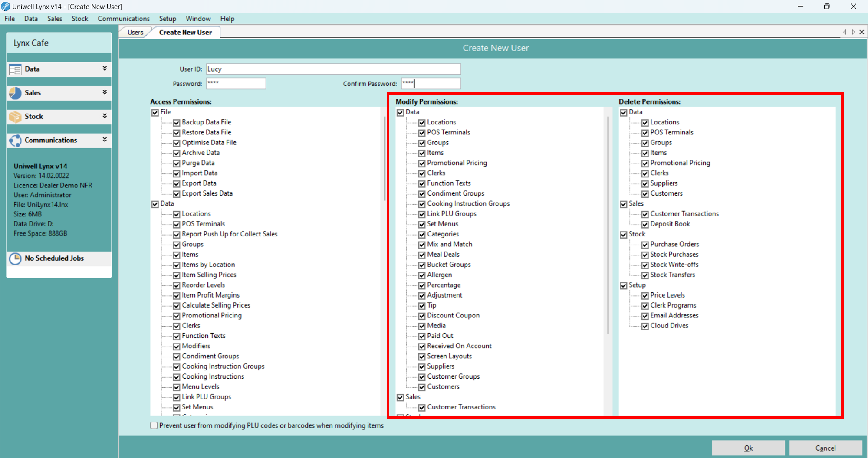Uncheck Data parent in Modify Permissions
This screenshot has width=868, height=458.
400,112
